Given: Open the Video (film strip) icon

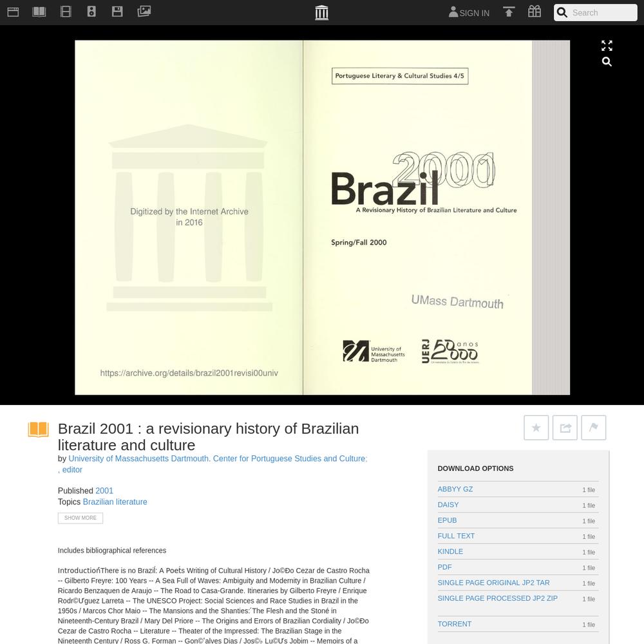Looking at the screenshot, I should click(66, 12).
